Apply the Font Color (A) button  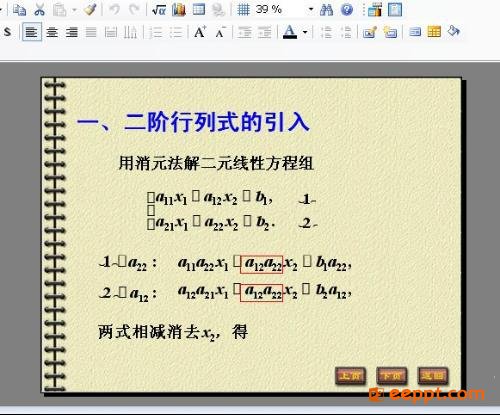[290, 32]
